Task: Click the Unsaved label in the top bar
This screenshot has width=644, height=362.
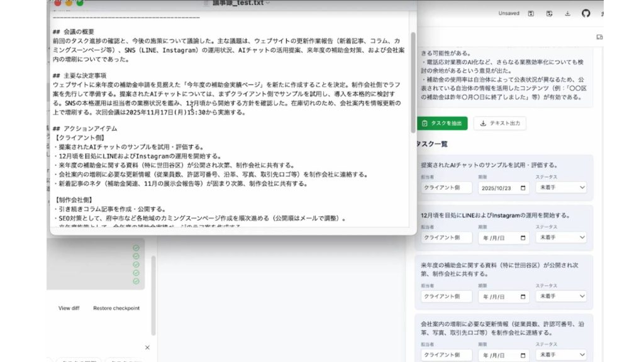Action: click(x=509, y=13)
